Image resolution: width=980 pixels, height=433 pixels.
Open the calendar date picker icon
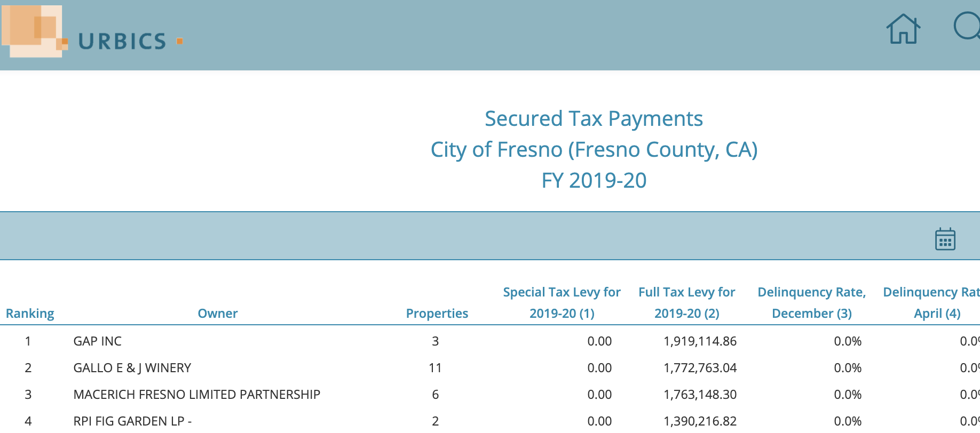(945, 239)
